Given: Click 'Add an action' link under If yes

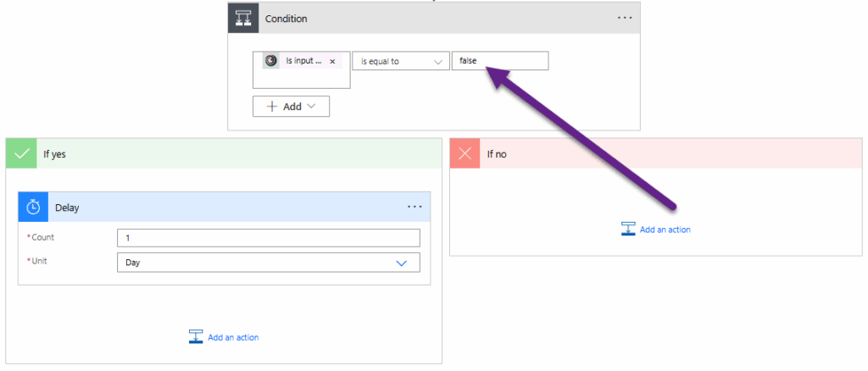Looking at the screenshot, I should [x=233, y=337].
